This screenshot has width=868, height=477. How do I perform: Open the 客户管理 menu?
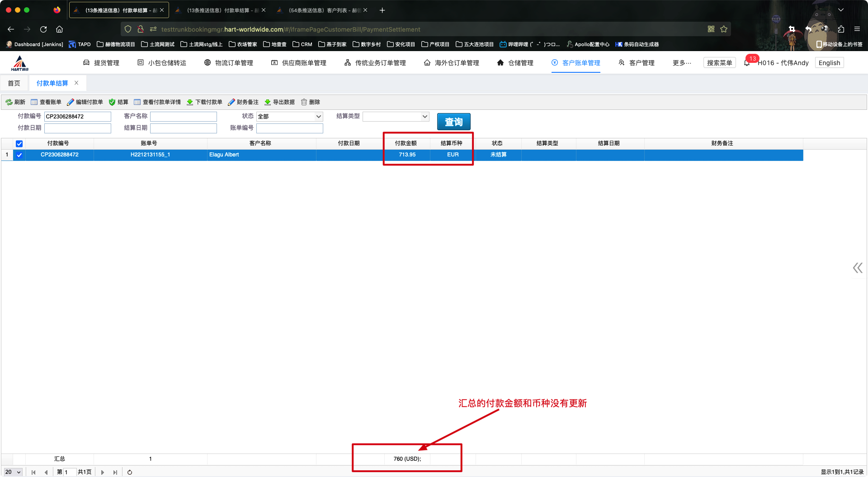637,63
